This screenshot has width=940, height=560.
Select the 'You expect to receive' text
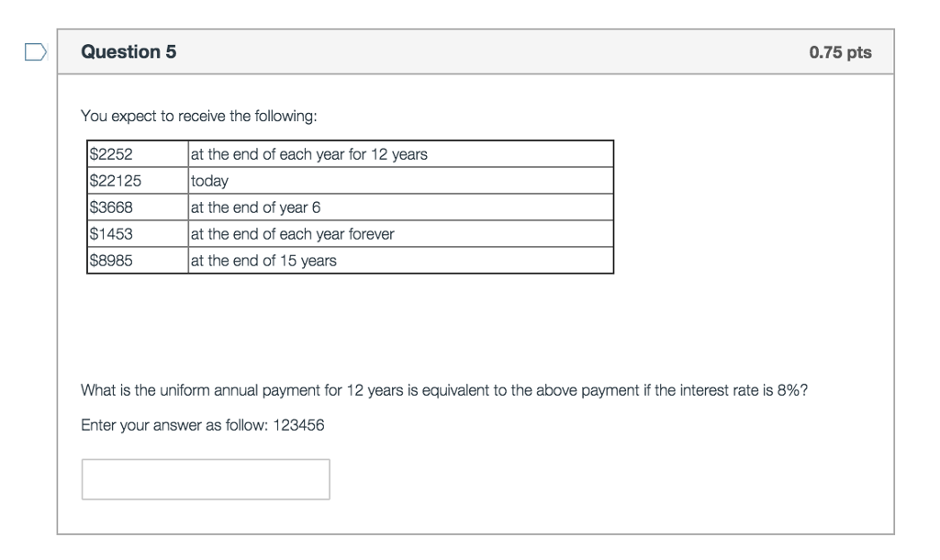point(198,116)
